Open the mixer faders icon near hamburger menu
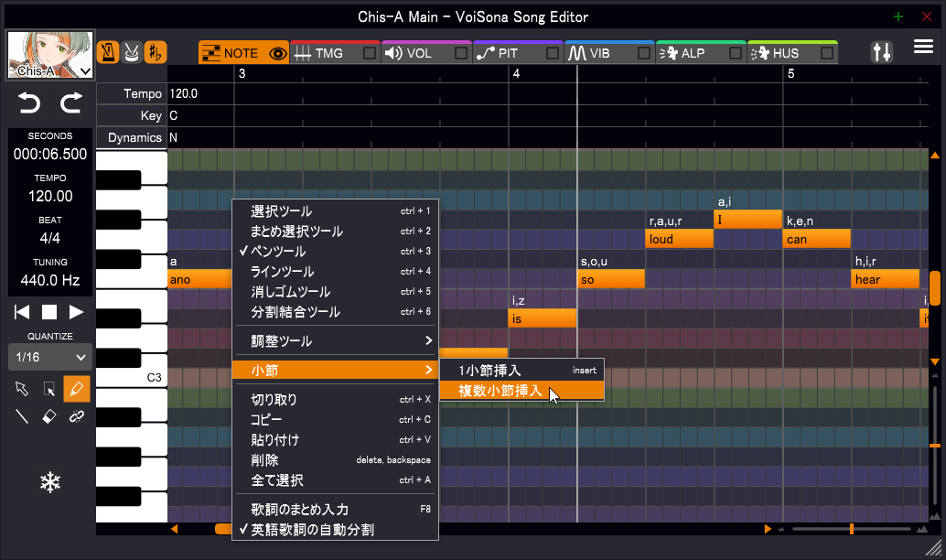The image size is (946, 560). (x=882, y=52)
